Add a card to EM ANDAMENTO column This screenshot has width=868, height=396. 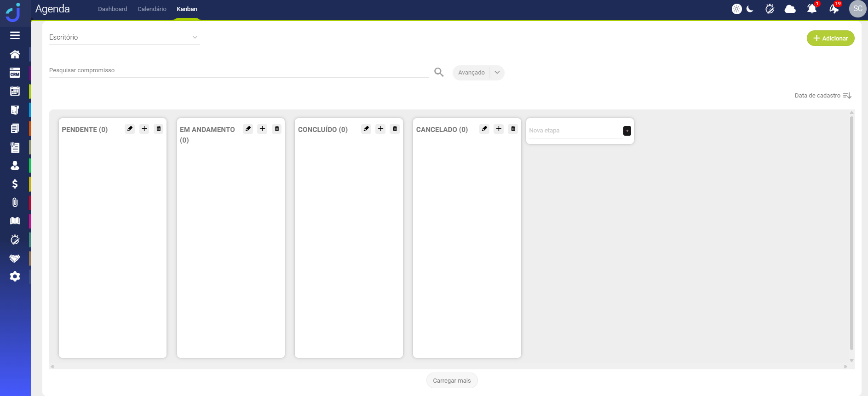262,129
